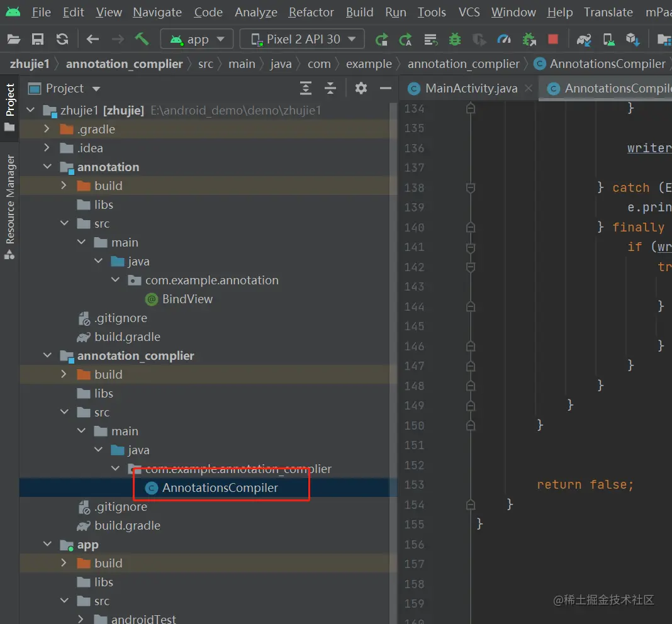Navigate forward with the right arrow icon
Viewport: 672px width, 624px height.
point(118,40)
